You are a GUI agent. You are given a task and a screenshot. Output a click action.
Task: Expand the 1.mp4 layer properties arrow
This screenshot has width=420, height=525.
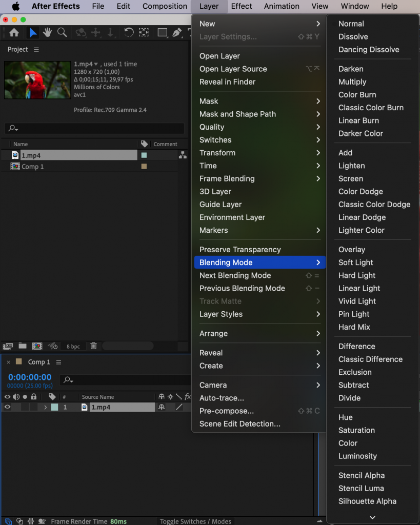(46, 407)
